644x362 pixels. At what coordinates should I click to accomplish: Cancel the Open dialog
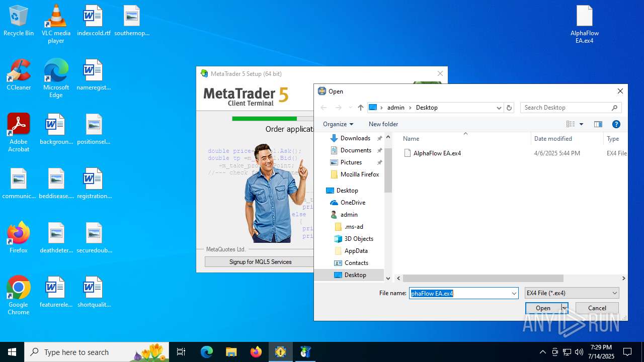(597, 308)
